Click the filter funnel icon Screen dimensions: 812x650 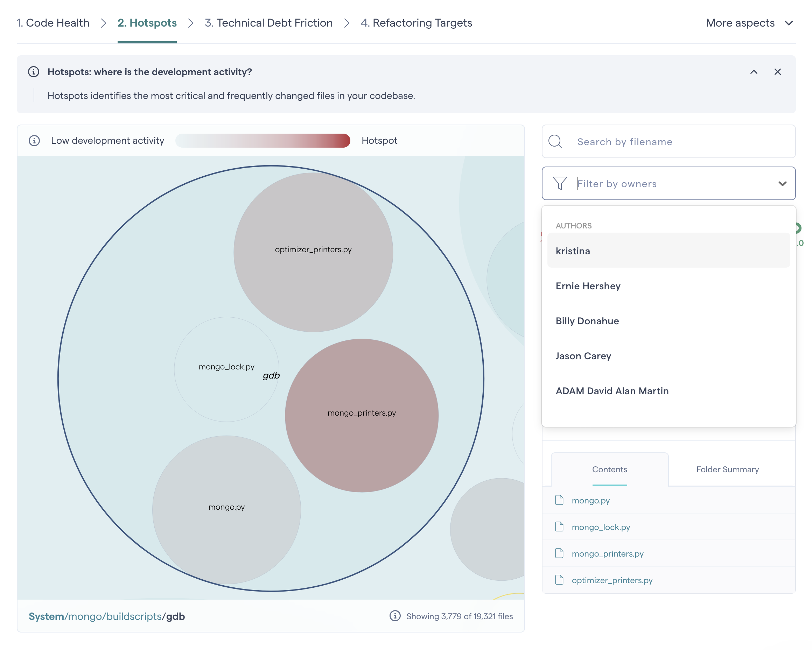[560, 183]
